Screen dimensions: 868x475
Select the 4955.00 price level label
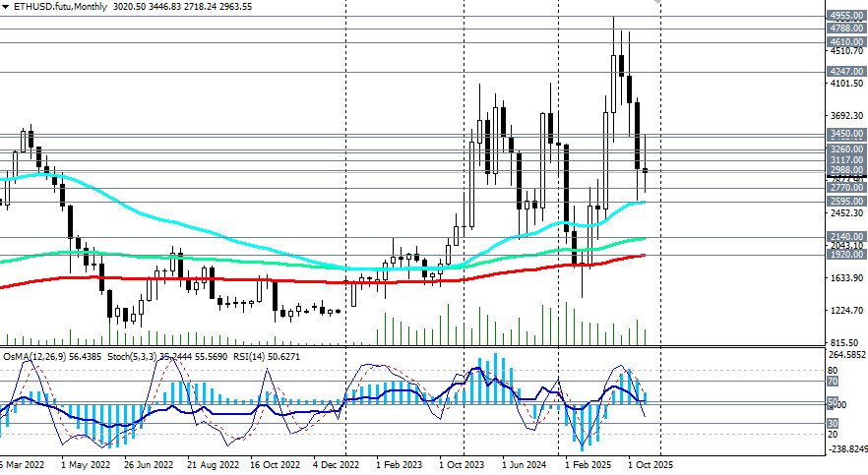tap(846, 16)
